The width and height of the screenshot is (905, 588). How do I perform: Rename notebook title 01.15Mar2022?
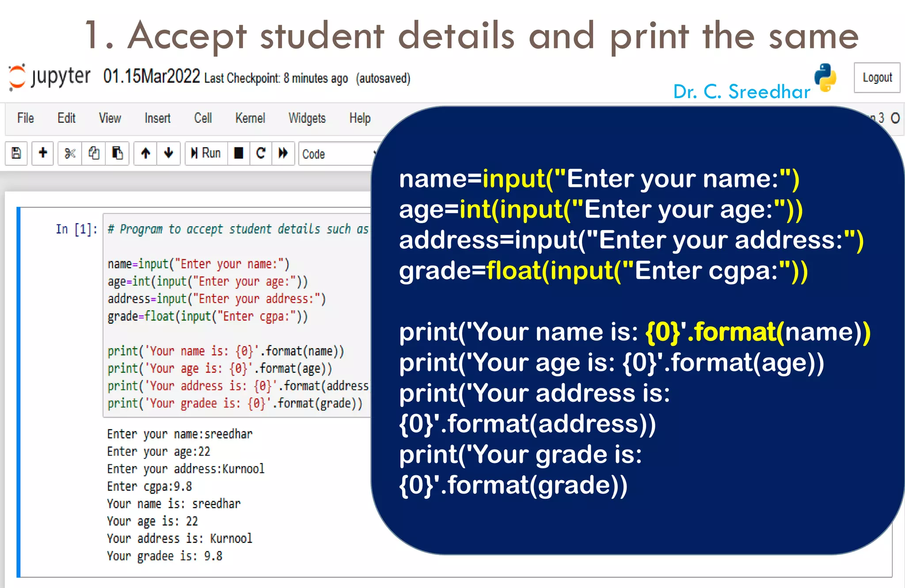coord(152,77)
